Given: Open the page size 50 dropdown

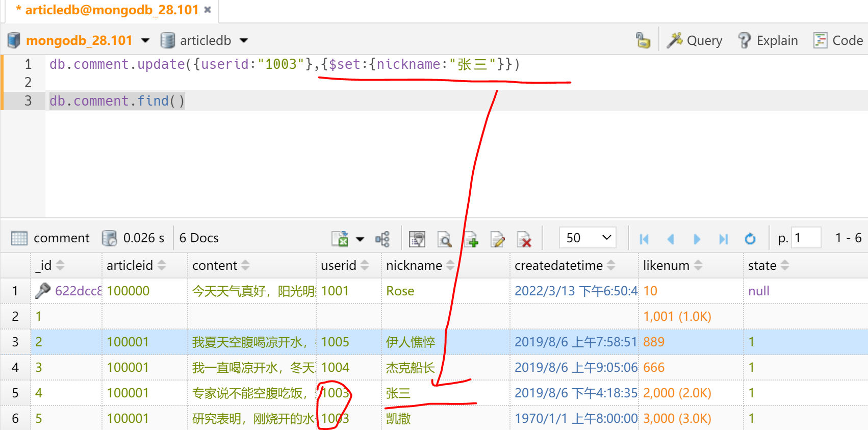Looking at the screenshot, I should 588,238.
